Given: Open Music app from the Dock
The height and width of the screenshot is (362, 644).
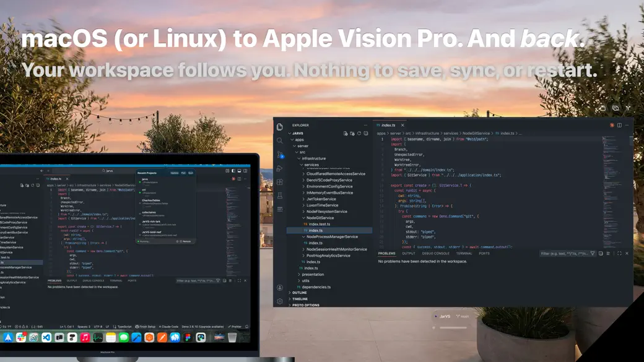Looking at the screenshot, I should [85, 337].
